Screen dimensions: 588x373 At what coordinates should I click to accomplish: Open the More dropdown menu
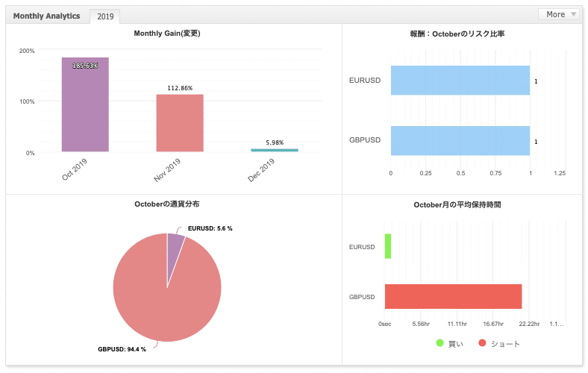[x=560, y=14]
